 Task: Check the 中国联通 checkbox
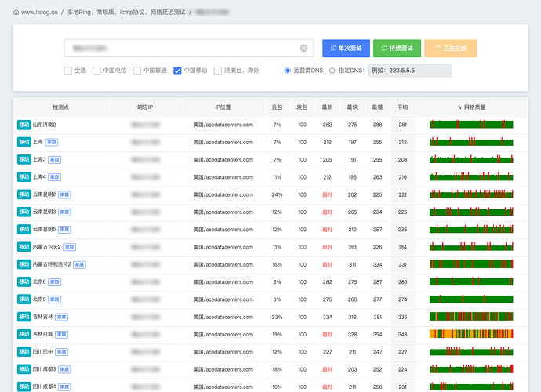tap(137, 71)
